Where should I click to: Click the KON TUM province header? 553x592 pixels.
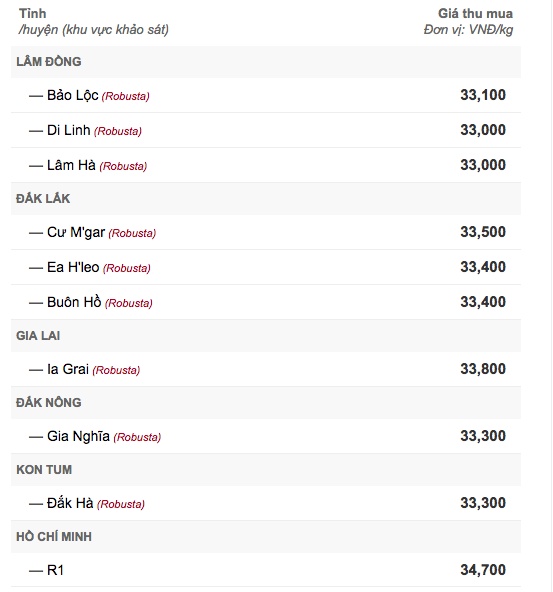pos(44,470)
